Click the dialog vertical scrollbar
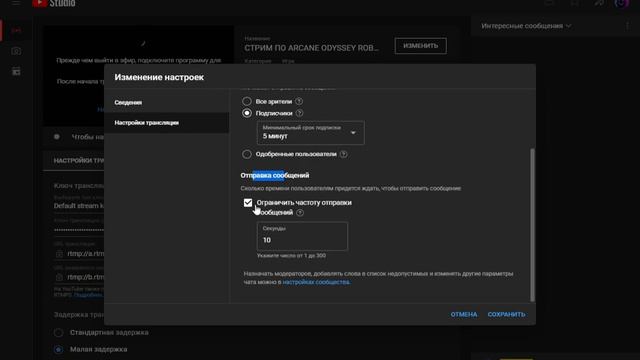The image size is (640, 360). coord(532,224)
